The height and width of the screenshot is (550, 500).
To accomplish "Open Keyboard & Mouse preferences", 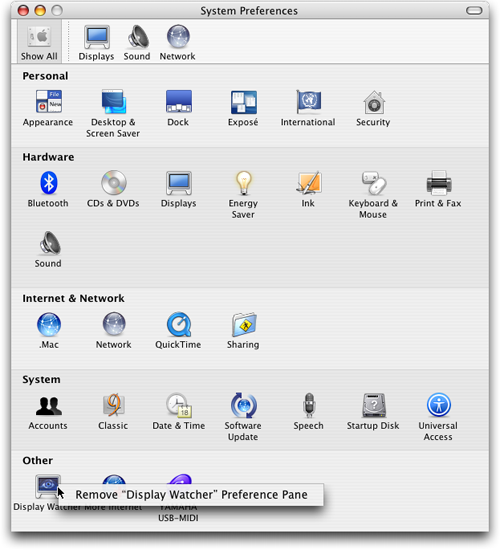I will tap(373, 195).
